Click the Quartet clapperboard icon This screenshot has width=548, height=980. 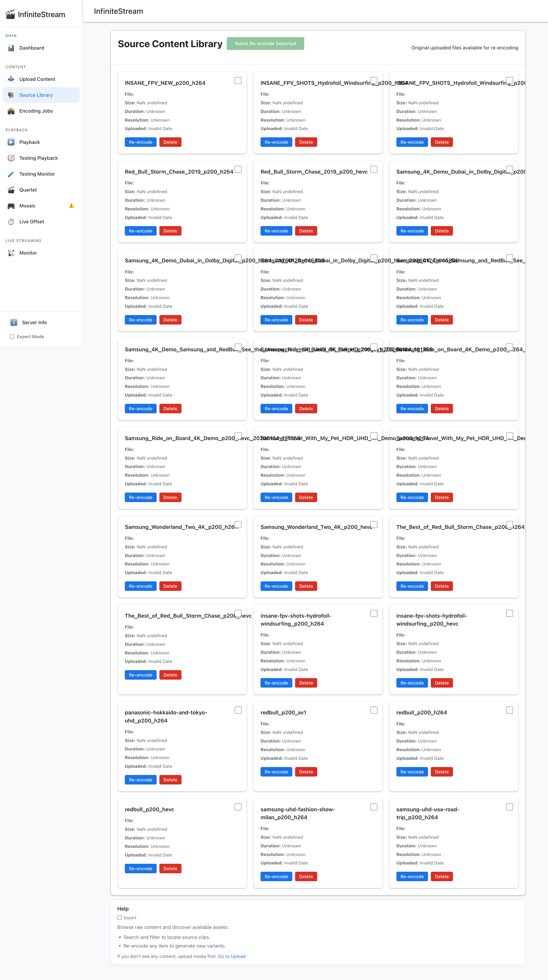11,190
